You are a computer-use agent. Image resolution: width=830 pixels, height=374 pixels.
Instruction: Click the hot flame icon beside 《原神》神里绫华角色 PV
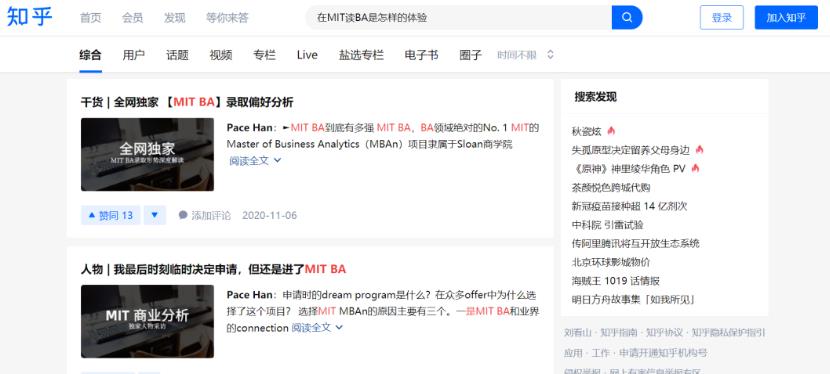tap(695, 168)
